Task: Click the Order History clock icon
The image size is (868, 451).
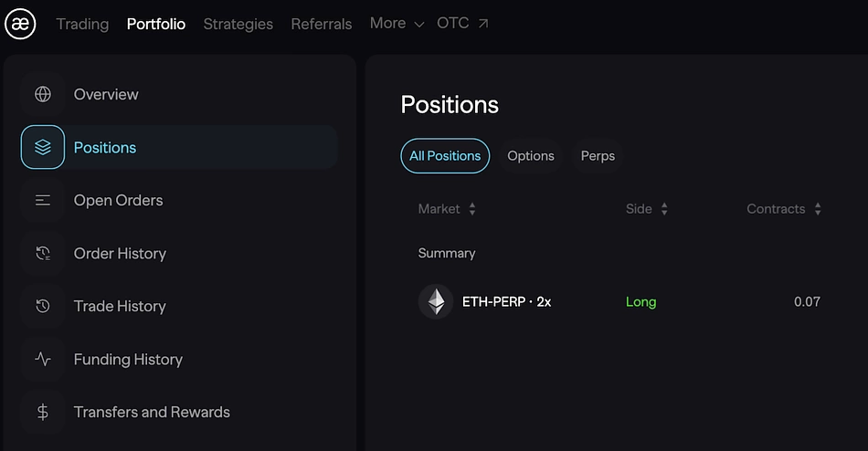Action: (x=43, y=254)
